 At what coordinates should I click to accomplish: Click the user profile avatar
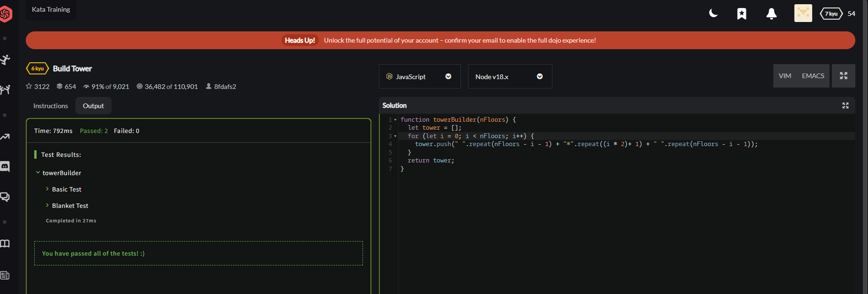(x=803, y=14)
